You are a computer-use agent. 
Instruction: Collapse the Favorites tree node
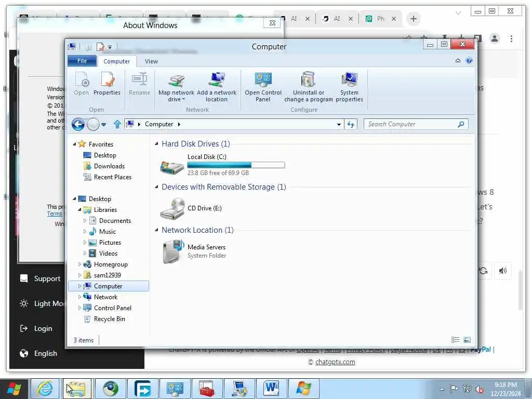pos(75,144)
